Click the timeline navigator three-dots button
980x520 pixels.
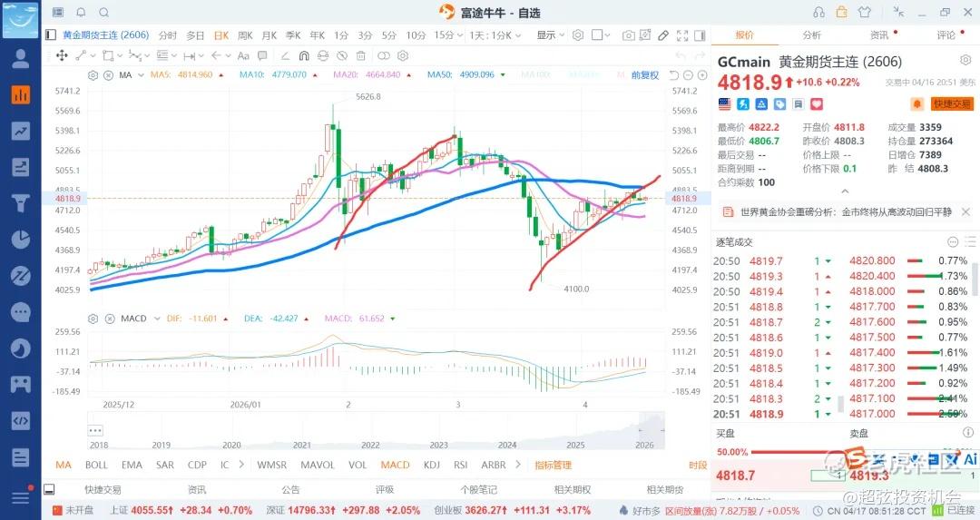(x=95, y=430)
